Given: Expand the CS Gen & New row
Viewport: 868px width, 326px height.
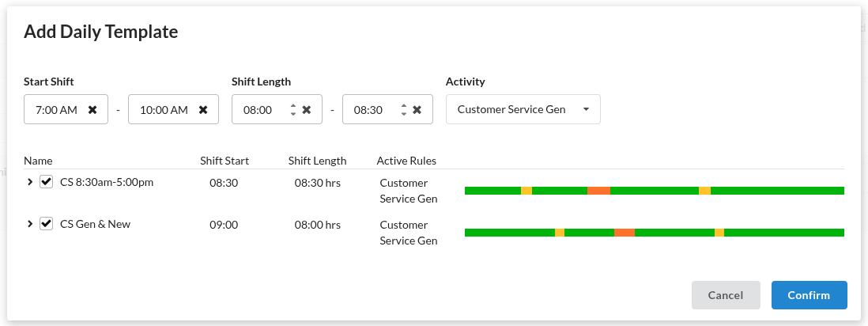Looking at the screenshot, I should pyautogui.click(x=30, y=224).
